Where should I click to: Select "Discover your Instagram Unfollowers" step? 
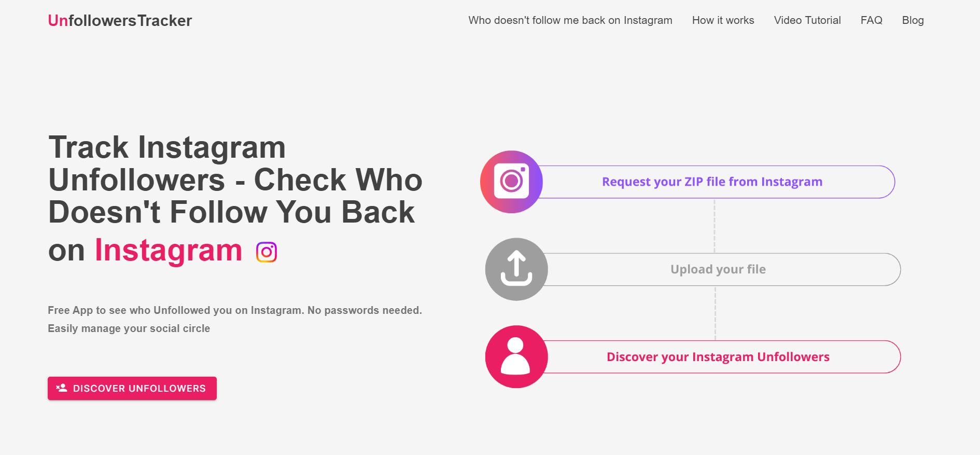(x=718, y=357)
